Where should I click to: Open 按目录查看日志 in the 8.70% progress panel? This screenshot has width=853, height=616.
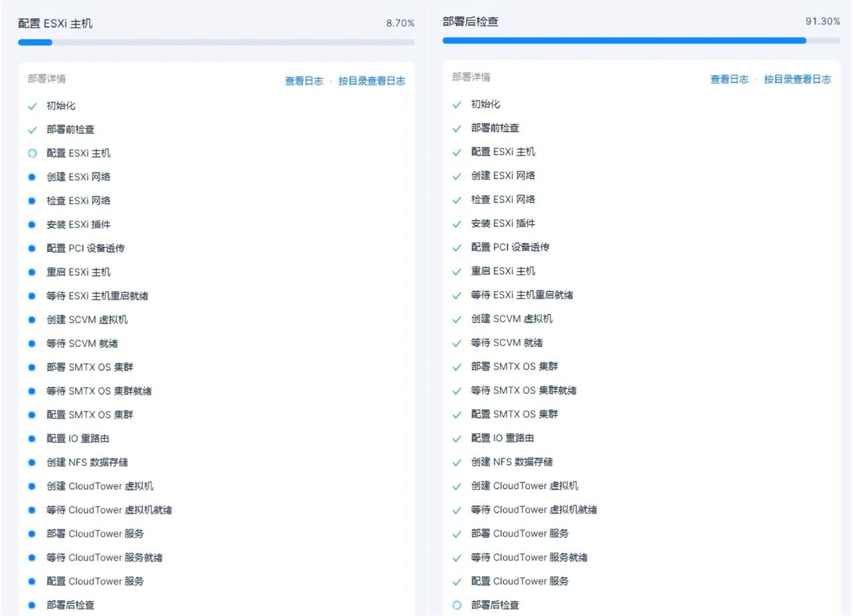371,81
